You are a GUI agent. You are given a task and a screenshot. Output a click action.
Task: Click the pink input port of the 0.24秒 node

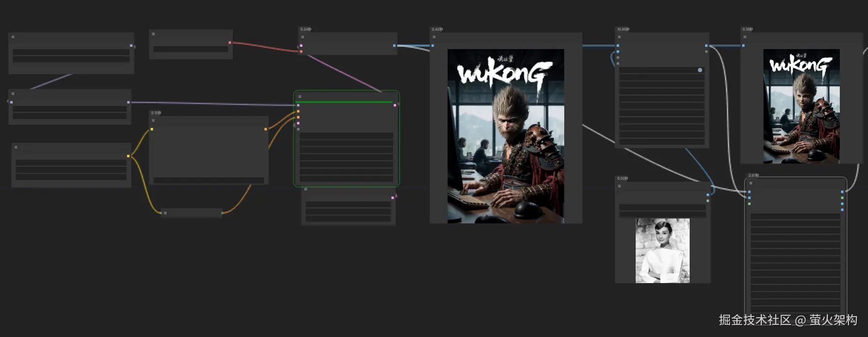tap(301, 46)
